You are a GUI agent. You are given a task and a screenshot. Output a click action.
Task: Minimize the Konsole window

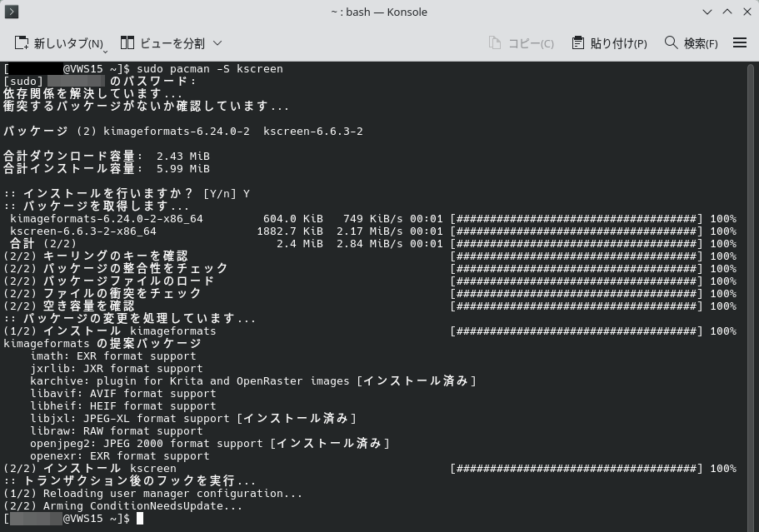click(x=707, y=12)
